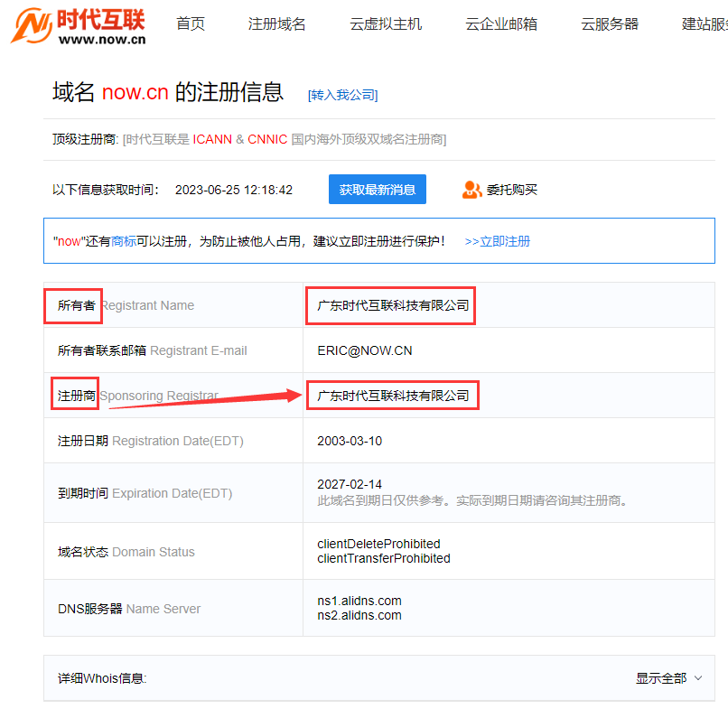Click the 所有者联系邮箱 Registrant E-mail label

[153, 350]
